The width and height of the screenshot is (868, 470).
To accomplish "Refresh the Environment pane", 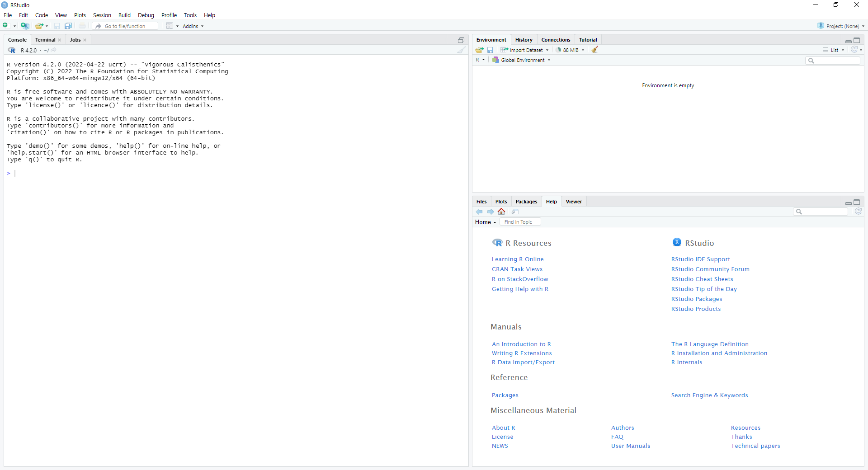I will [854, 50].
